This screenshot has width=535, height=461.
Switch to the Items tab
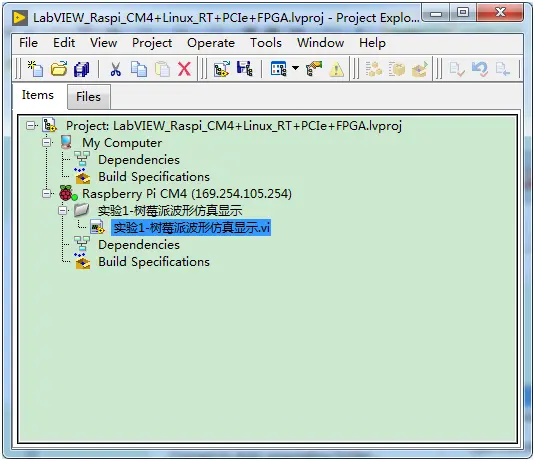(x=38, y=95)
